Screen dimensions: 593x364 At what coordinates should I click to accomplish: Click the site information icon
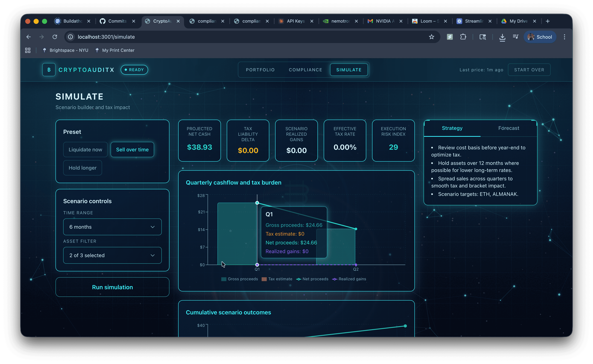pyautogui.click(x=70, y=37)
